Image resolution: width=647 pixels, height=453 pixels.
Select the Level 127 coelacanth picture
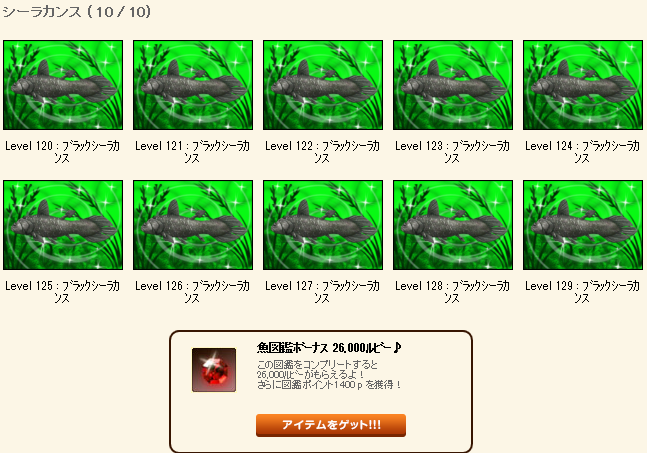[x=323, y=225]
